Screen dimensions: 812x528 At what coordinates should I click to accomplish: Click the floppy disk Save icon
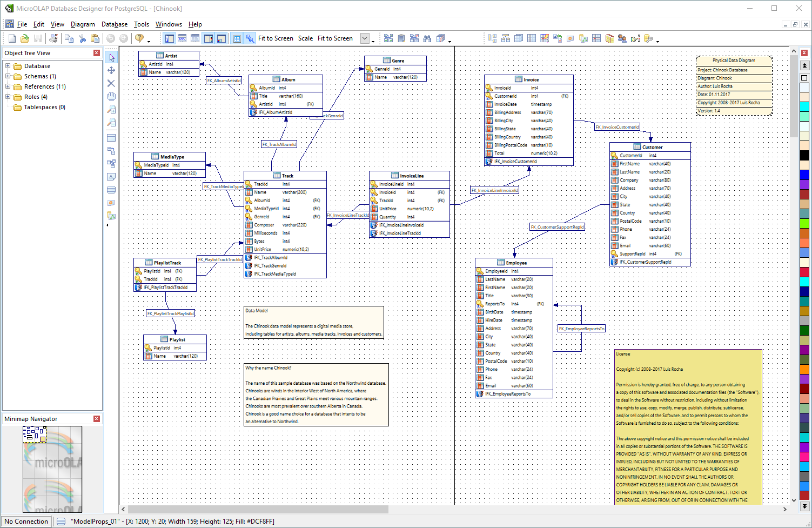[38, 38]
